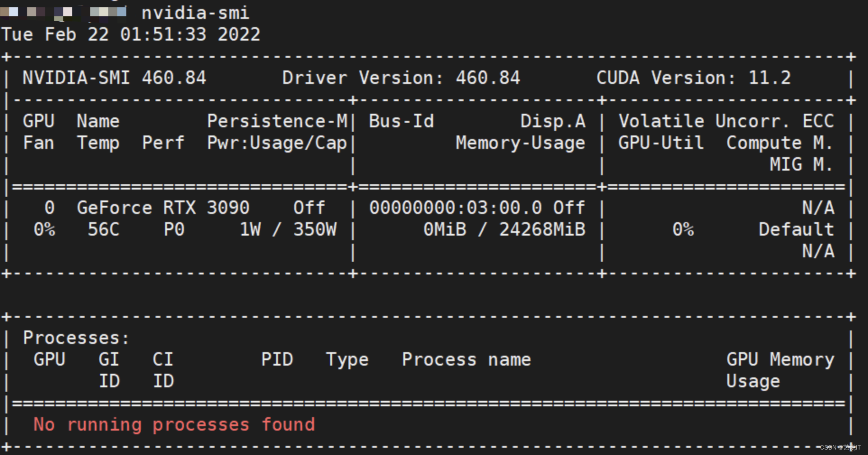The height and width of the screenshot is (455, 868).
Task: Click the GeForce RTX 3090 GPU name
Action: point(163,208)
